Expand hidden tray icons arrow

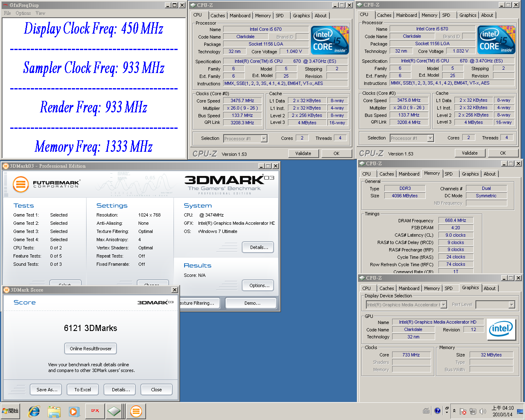coord(454,411)
